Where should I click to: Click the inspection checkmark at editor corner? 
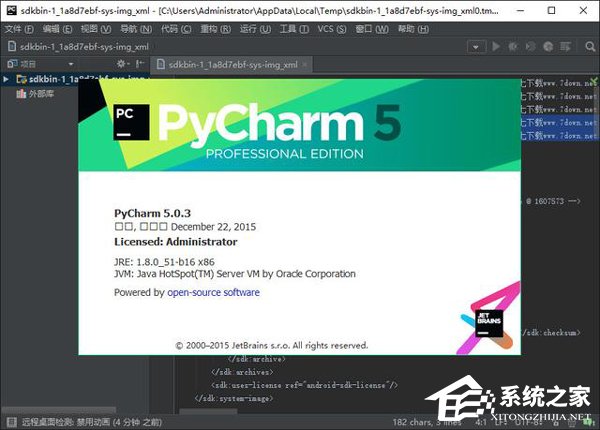click(x=593, y=81)
